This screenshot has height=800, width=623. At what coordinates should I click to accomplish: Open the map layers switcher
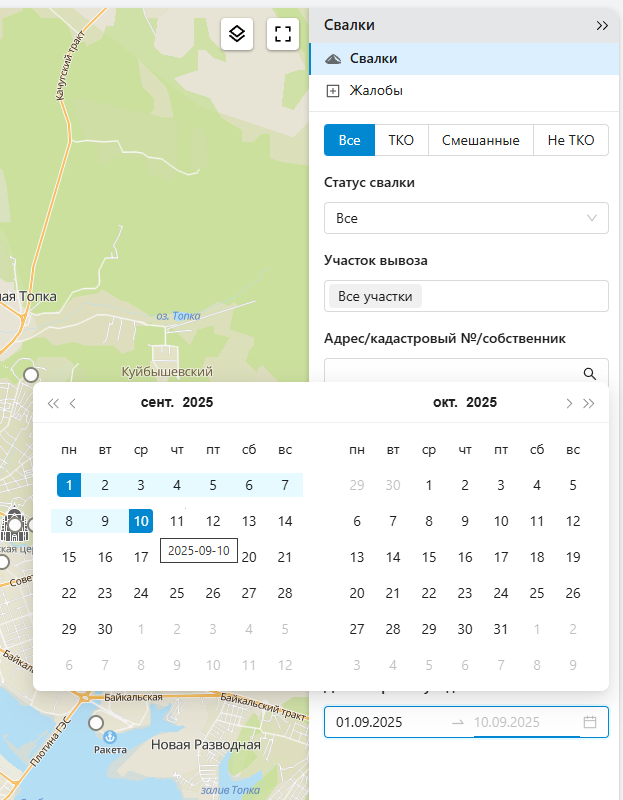click(x=237, y=34)
